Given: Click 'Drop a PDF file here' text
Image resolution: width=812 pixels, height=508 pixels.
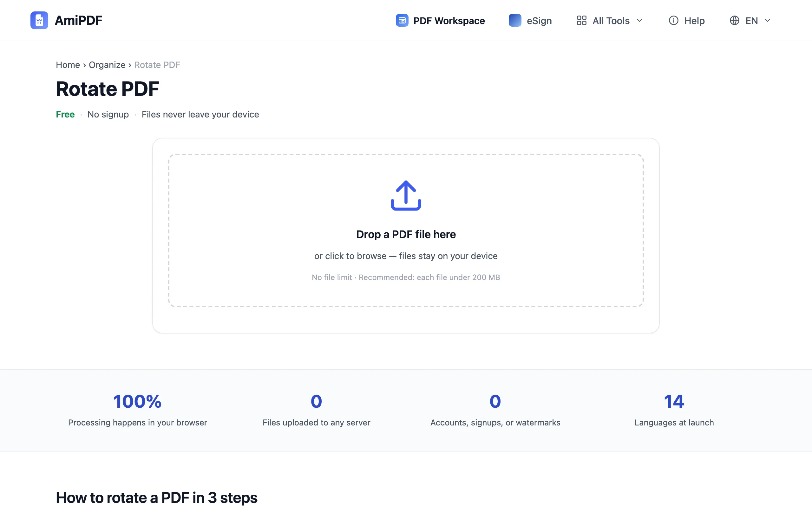Looking at the screenshot, I should point(406,234).
